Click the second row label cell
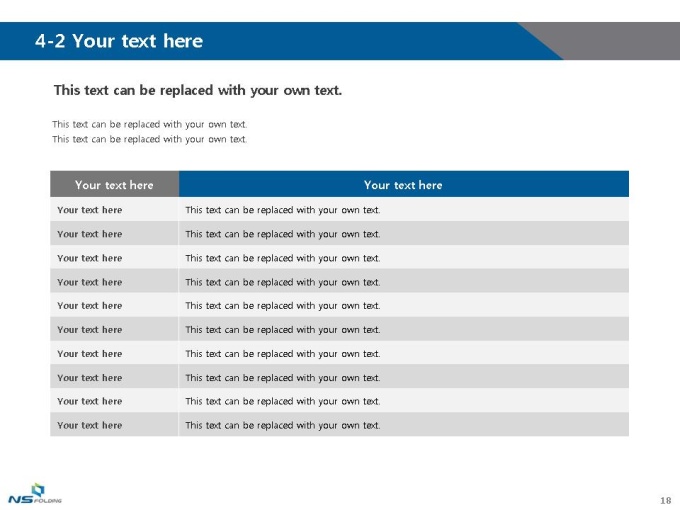680x510 pixels. [114, 233]
